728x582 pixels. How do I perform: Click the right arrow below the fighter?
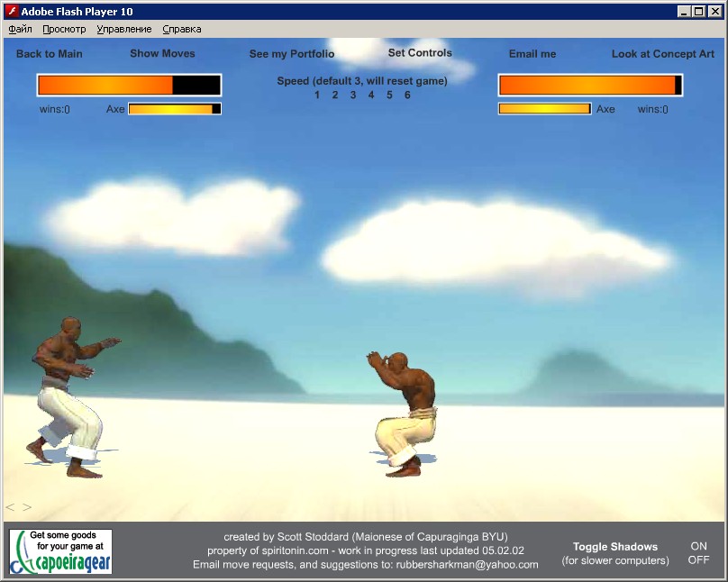[27, 507]
